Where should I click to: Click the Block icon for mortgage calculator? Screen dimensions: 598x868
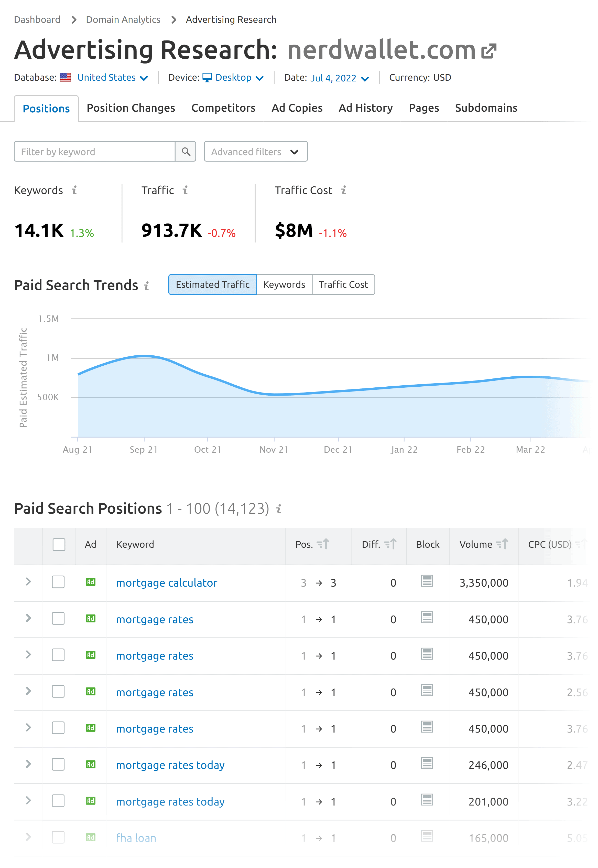coord(427,581)
